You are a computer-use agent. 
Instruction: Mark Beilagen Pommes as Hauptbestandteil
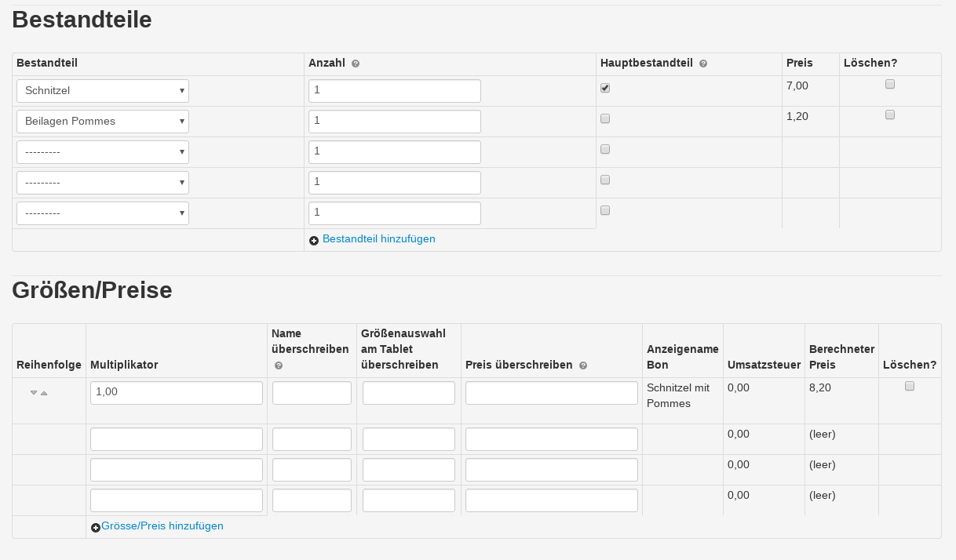point(605,118)
